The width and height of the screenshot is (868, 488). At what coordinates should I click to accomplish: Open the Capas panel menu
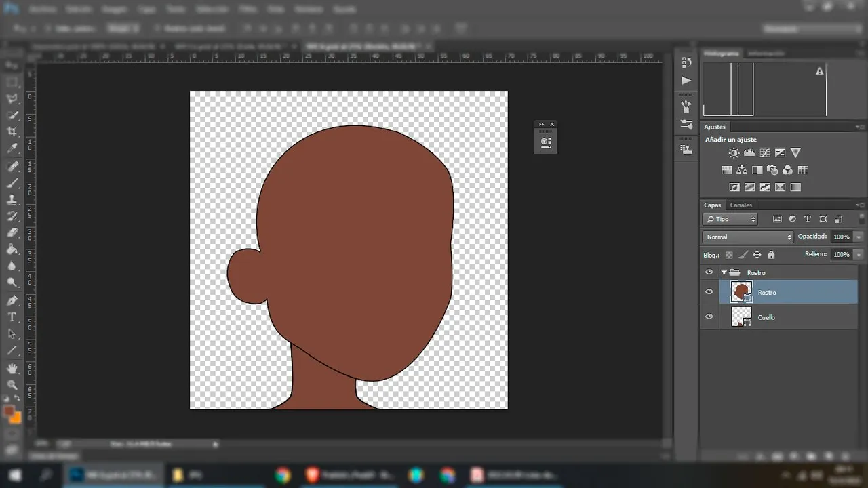(x=861, y=205)
